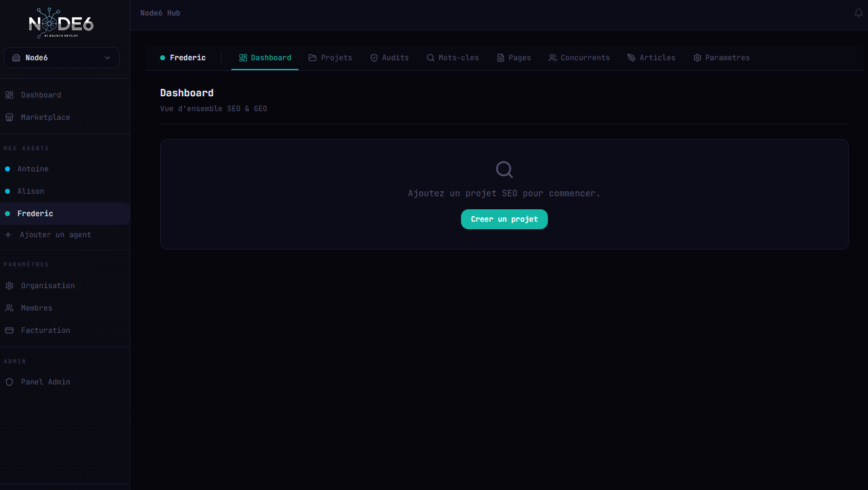Expand the Projets folder tab
Image resolution: width=868 pixels, height=490 pixels.
[330, 57]
